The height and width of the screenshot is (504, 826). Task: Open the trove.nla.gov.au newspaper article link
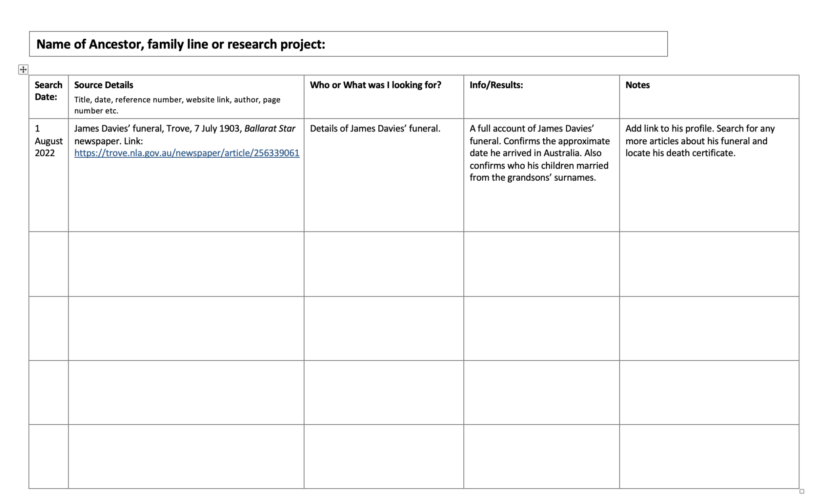click(186, 153)
